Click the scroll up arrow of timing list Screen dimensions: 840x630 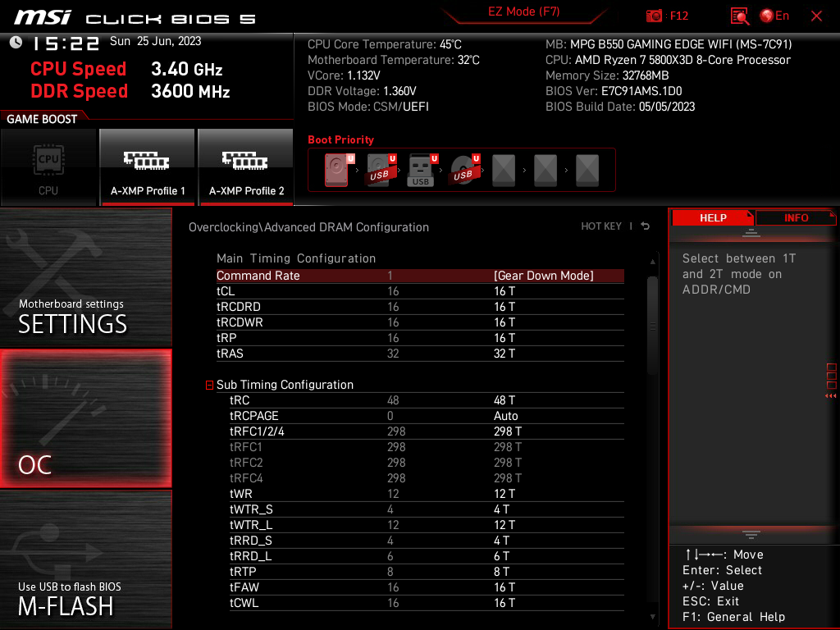[x=652, y=262]
